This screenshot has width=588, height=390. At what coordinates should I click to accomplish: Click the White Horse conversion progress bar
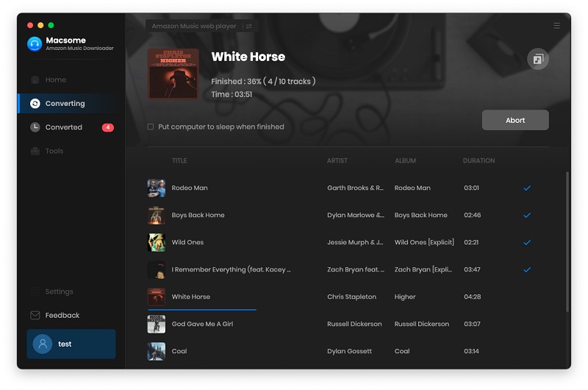(202, 310)
